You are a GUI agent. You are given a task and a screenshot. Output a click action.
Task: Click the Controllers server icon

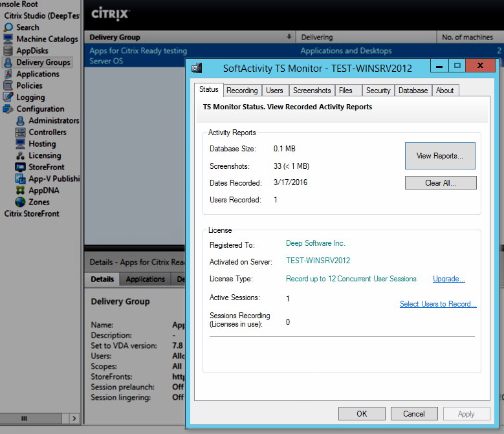point(20,132)
